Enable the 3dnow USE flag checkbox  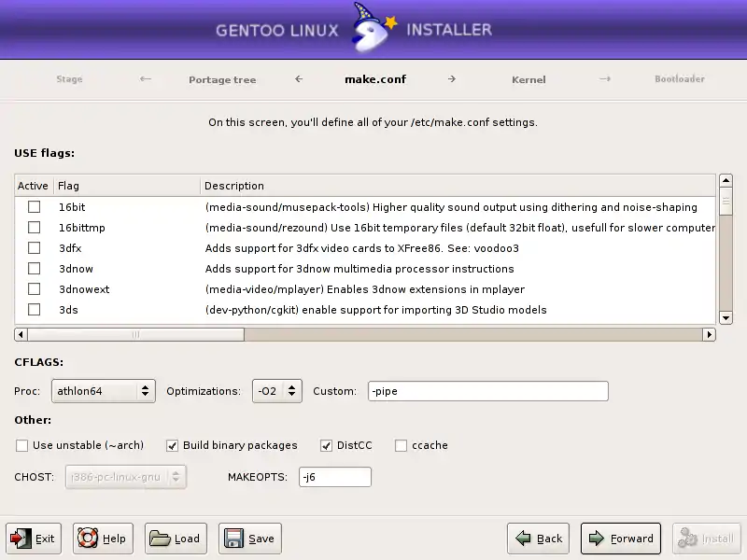coord(34,269)
